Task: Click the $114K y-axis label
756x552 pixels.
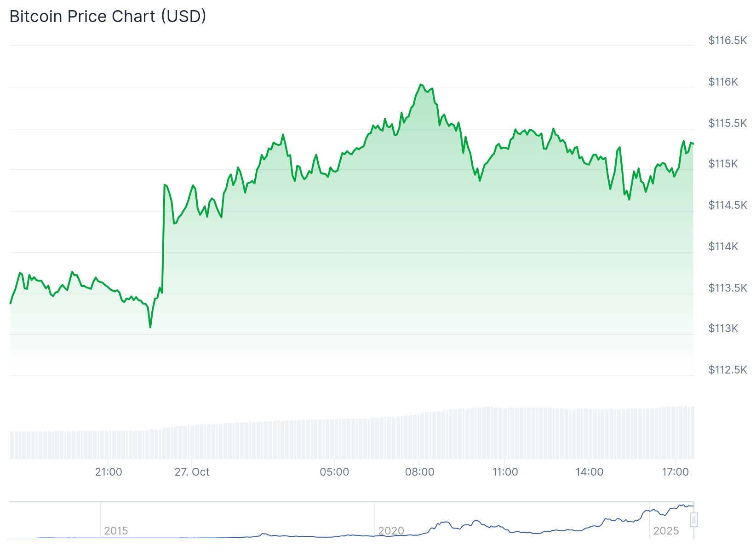Action: click(x=723, y=247)
